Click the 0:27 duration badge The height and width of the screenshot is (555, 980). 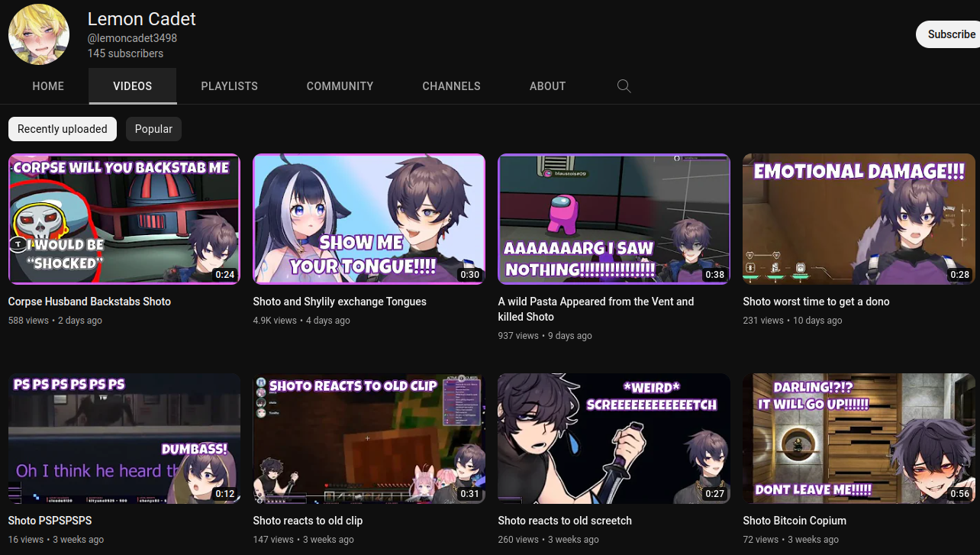coord(714,494)
